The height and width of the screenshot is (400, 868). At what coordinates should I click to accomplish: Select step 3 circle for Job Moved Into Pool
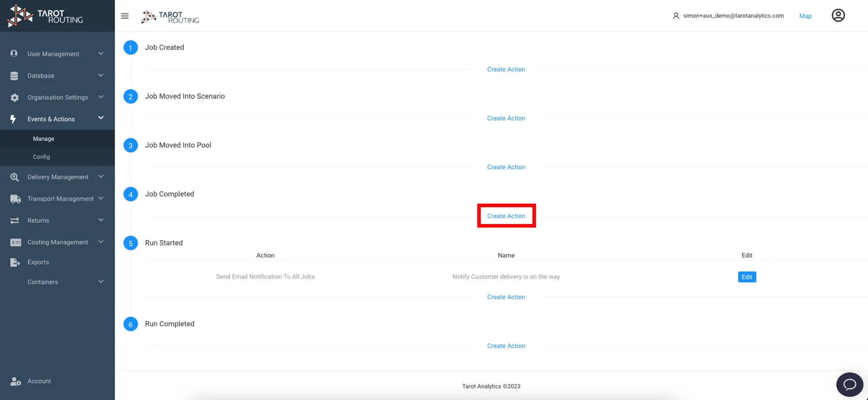coord(131,145)
